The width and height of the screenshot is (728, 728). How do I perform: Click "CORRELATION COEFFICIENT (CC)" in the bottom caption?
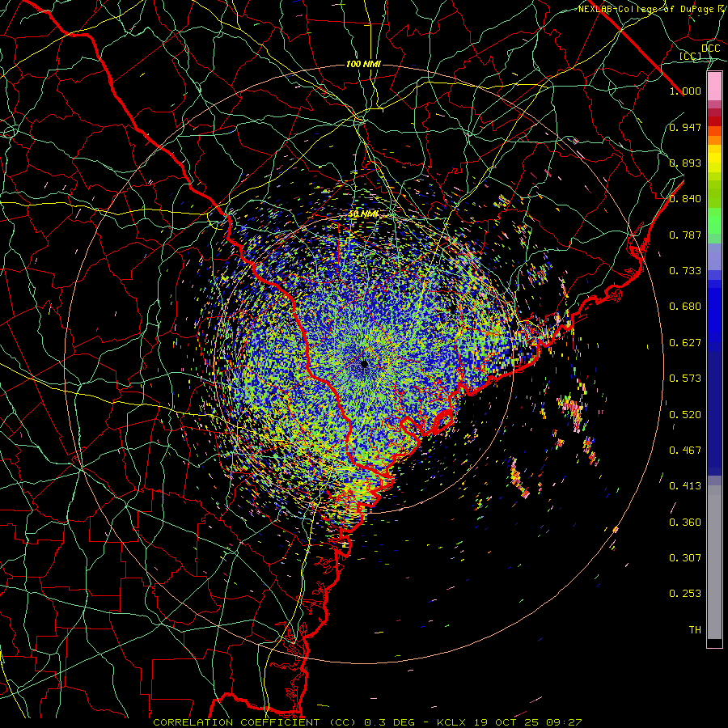[x=255, y=722]
